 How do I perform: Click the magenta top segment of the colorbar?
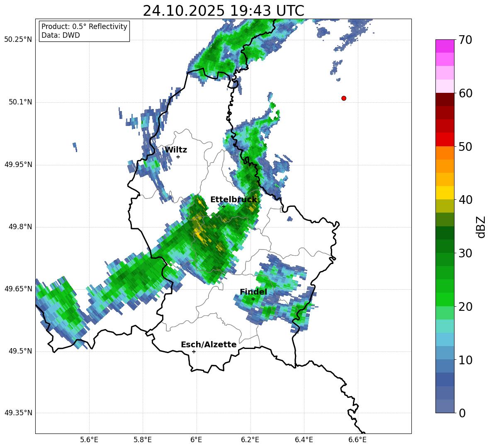coord(445,46)
